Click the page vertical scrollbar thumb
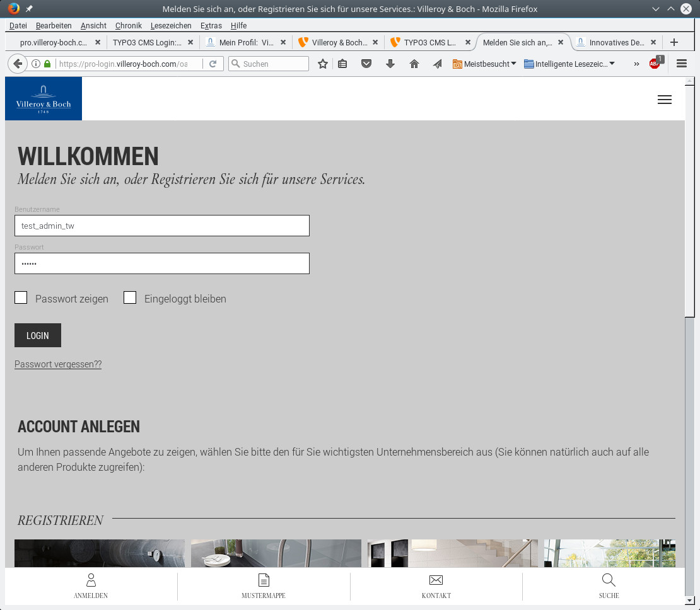Image resolution: width=700 pixels, height=610 pixels. tap(690, 201)
